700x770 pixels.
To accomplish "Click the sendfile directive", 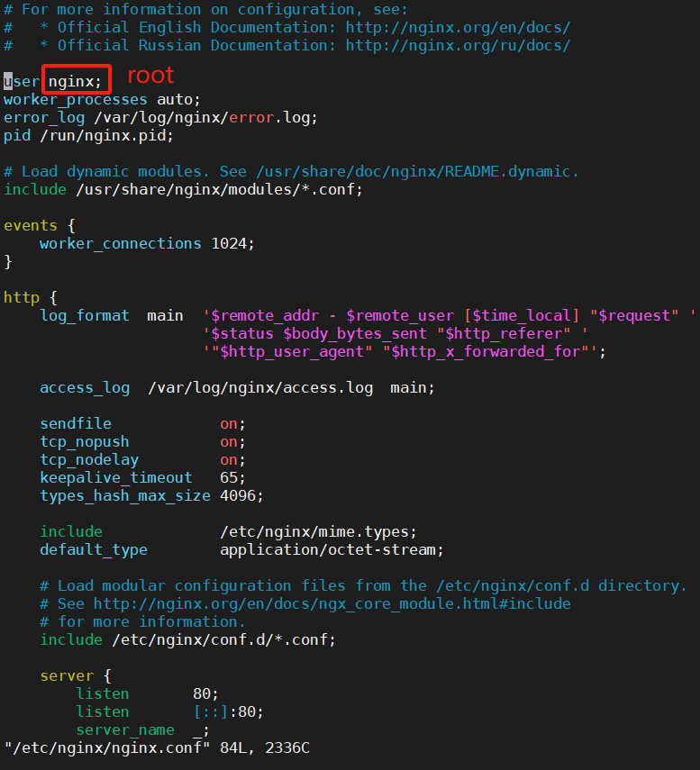I will coord(76,424).
